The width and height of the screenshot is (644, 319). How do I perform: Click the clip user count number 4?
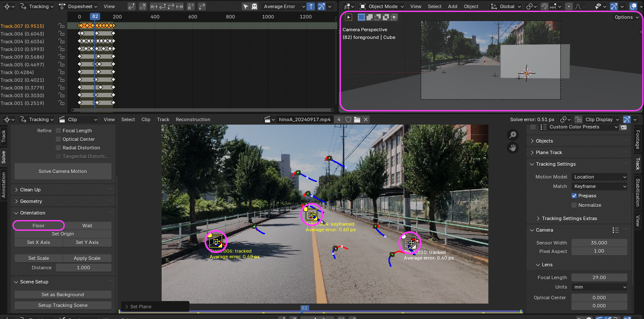pyautogui.click(x=339, y=119)
